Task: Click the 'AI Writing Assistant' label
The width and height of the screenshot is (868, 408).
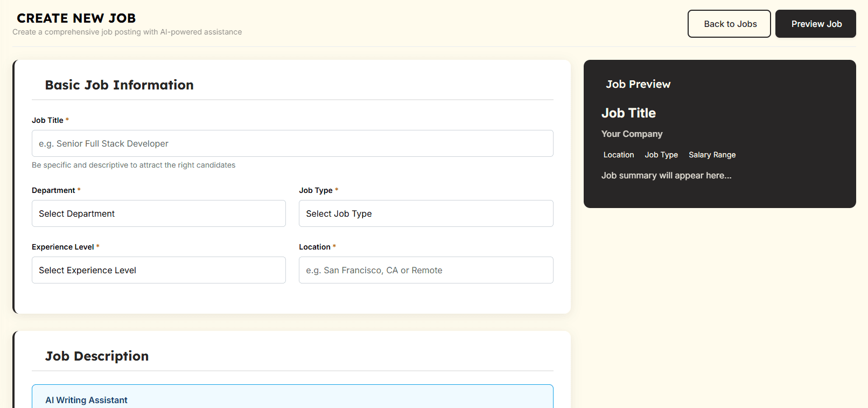Action: click(x=87, y=400)
